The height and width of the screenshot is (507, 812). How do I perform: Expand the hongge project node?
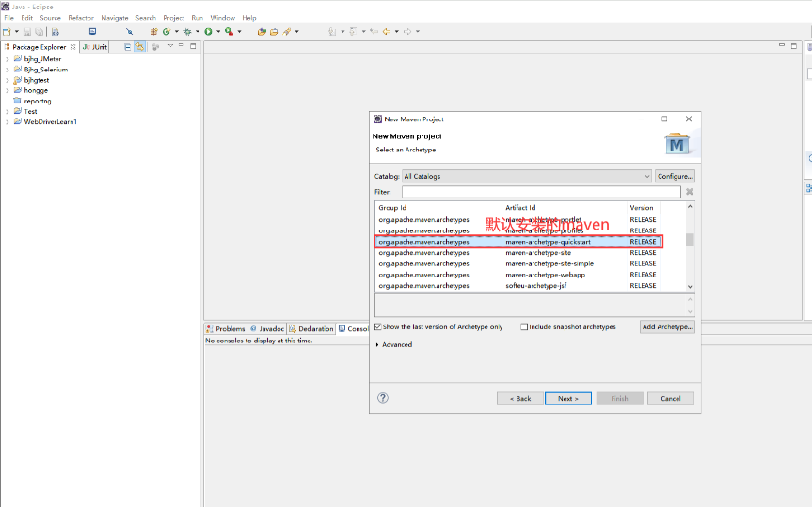[8, 90]
